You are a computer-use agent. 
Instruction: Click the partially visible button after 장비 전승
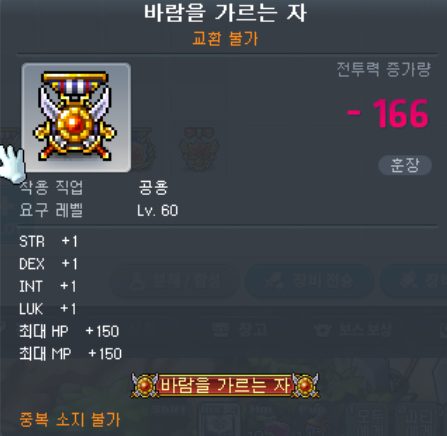(414, 282)
